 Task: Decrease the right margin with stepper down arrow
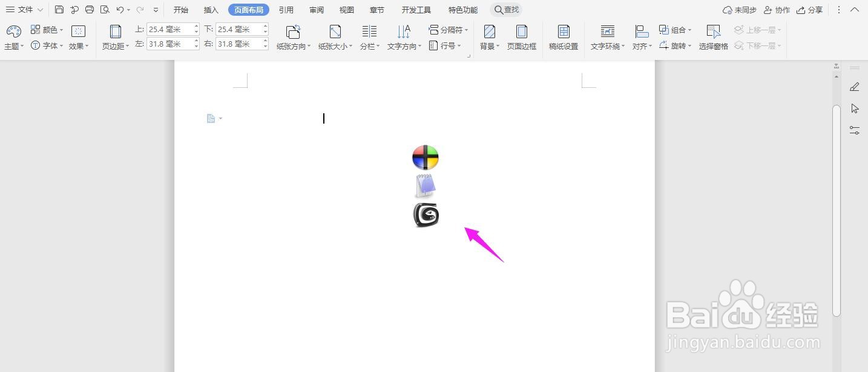click(266, 47)
